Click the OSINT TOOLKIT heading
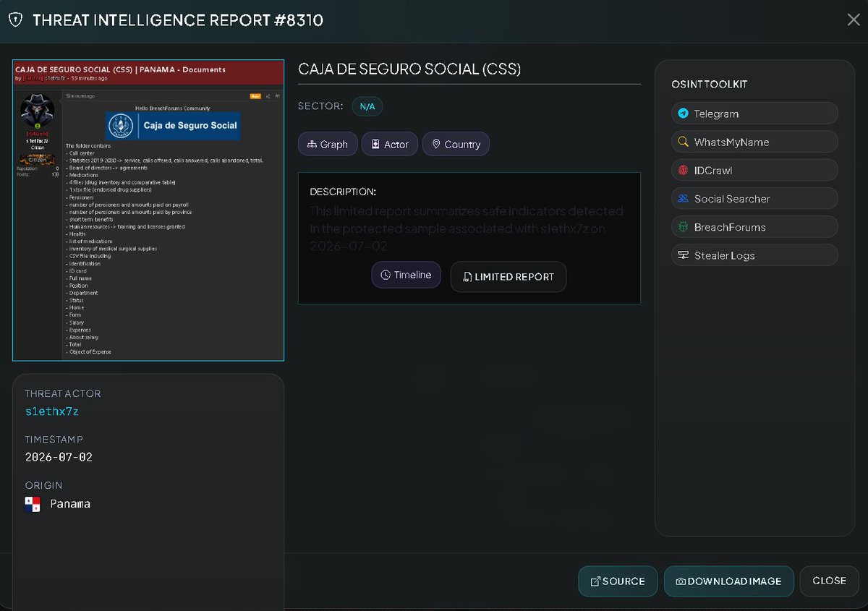868x611 pixels. click(x=710, y=84)
